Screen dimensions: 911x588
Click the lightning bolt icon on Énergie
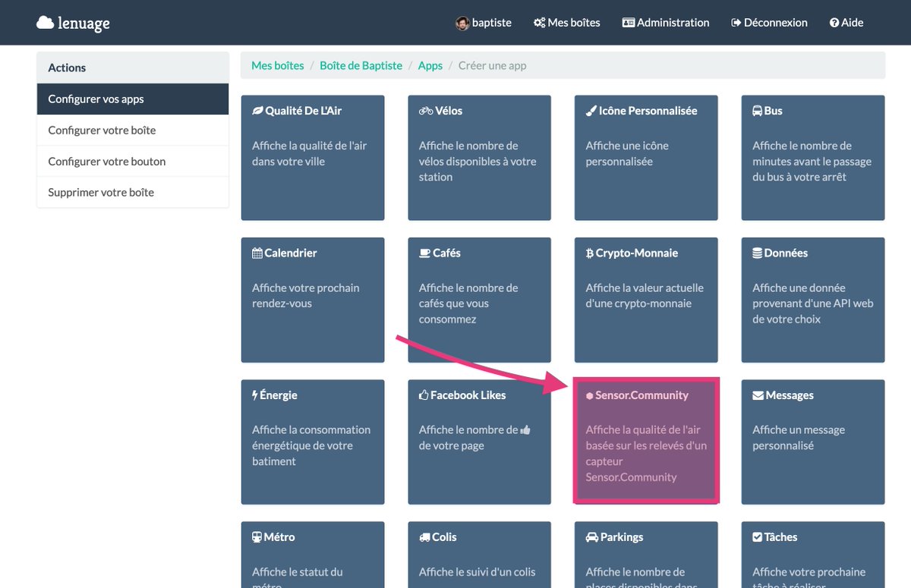(255, 395)
